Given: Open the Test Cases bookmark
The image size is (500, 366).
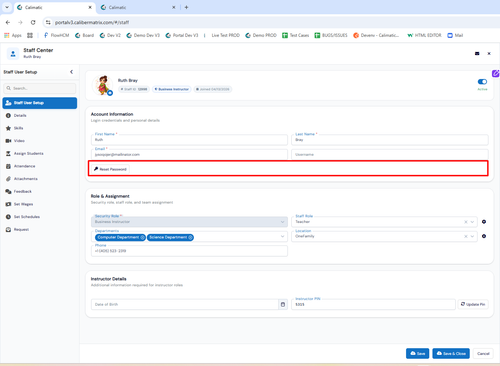Looking at the screenshot, I should click(x=296, y=35).
